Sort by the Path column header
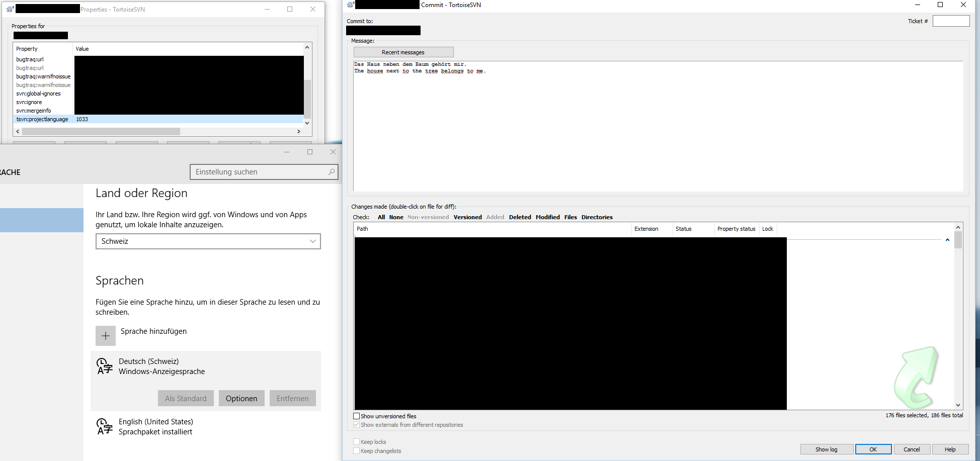 (493, 229)
